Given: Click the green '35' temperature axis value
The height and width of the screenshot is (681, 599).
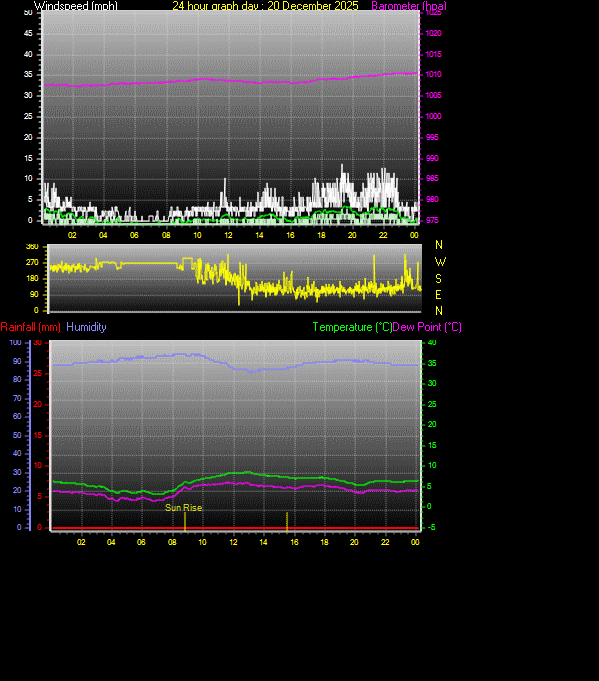Looking at the screenshot, I should (x=432, y=363).
